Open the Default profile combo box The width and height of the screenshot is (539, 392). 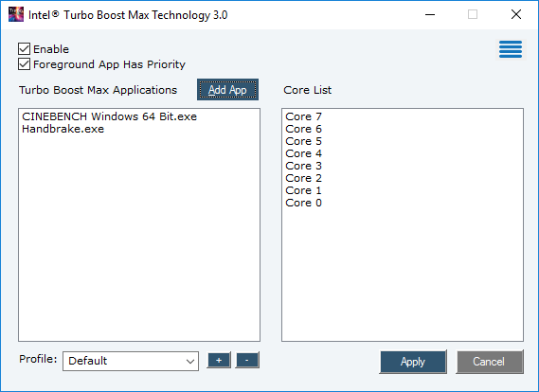pyautogui.click(x=131, y=361)
